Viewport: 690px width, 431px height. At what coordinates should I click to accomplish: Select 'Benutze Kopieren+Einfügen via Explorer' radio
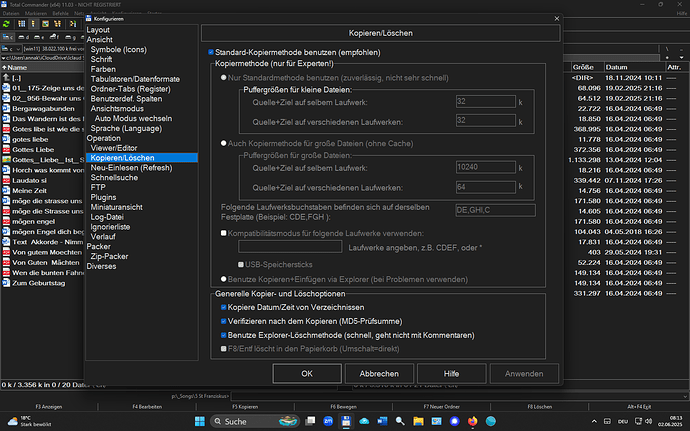(x=224, y=279)
